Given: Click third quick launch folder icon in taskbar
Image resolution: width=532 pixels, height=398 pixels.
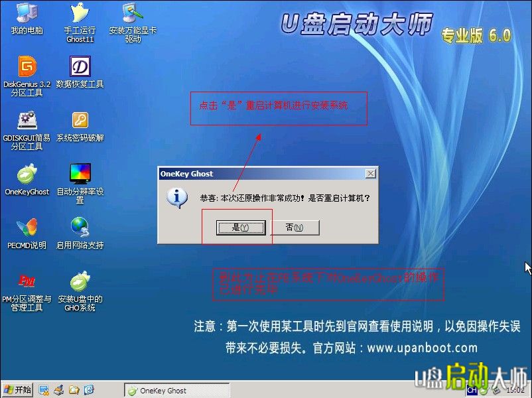Looking at the screenshot, I should [x=74, y=390].
